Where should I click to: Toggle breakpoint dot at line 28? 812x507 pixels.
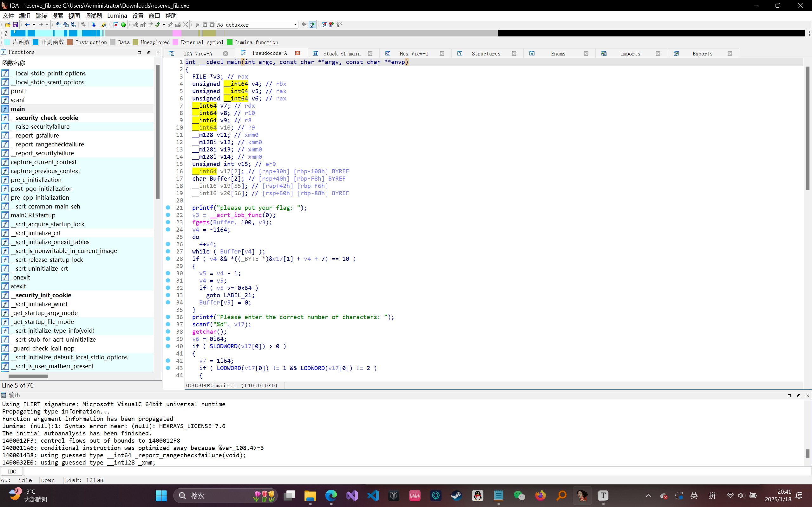pyautogui.click(x=168, y=259)
